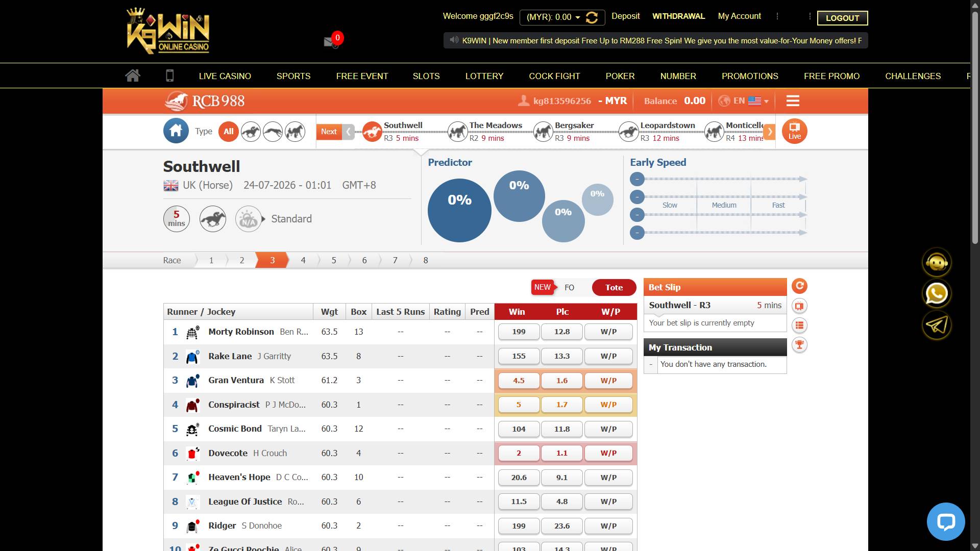
Task: Open My Account link
Action: [x=739, y=16]
